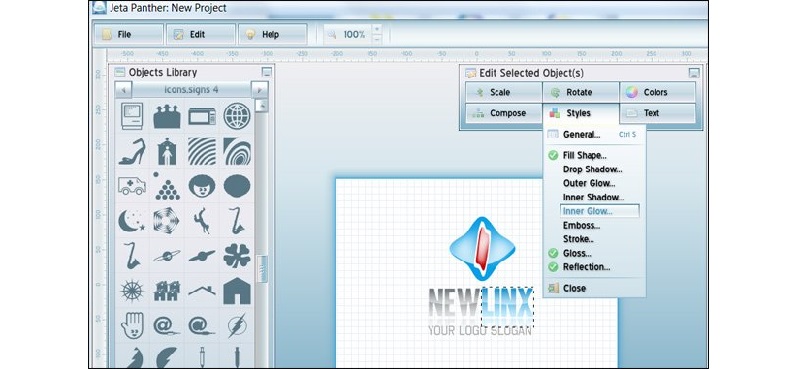The height and width of the screenshot is (369, 800).
Task: Click the house silhouette icon
Action: (237, 290)
